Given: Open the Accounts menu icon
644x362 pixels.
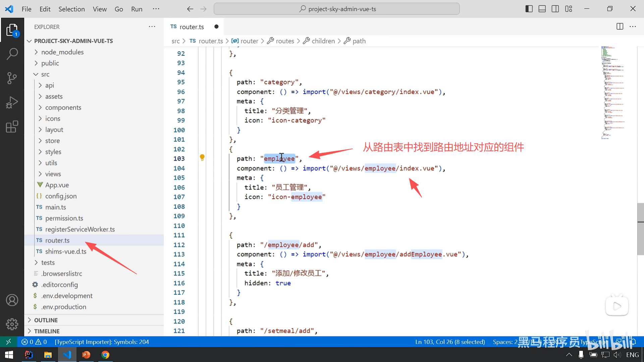Looking at the screenshot, I should point(12,300).
